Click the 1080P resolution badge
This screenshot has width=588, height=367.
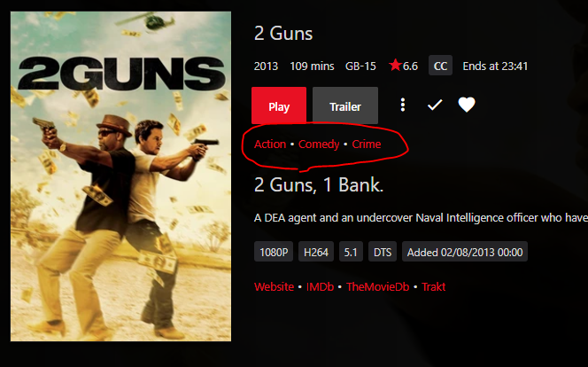coord(274,252)
